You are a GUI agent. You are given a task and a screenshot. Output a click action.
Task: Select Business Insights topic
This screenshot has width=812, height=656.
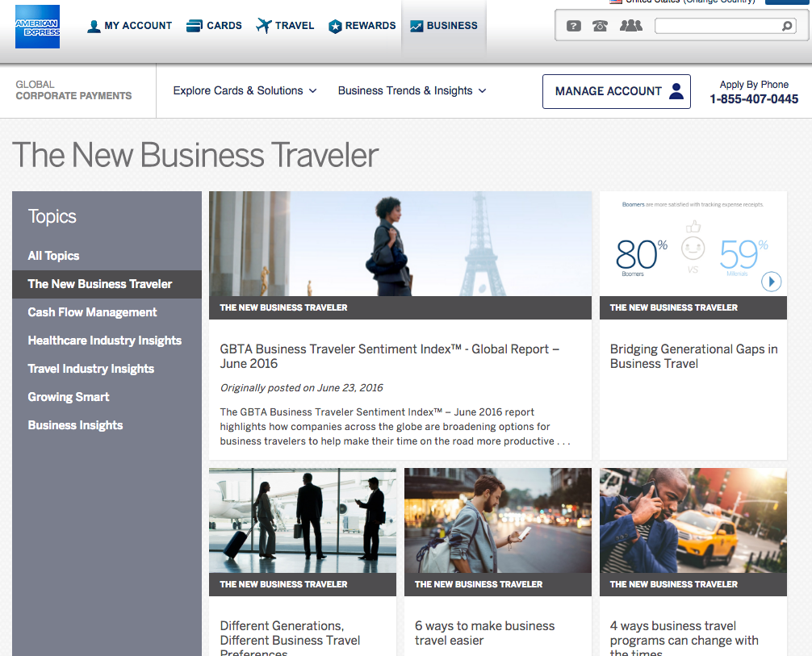tap(75, 425)
